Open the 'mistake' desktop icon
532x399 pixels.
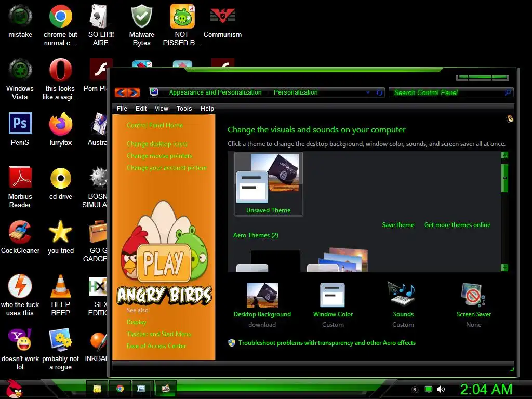click(20, 21)
